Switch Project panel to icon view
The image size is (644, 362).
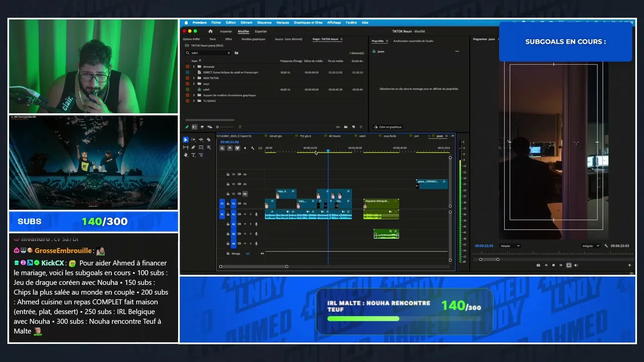(202, 127)
